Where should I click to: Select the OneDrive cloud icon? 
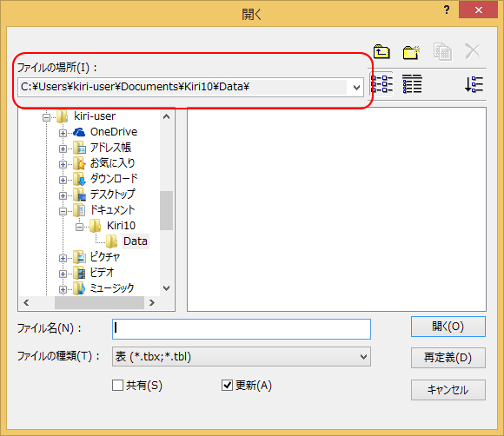[79, 132]
